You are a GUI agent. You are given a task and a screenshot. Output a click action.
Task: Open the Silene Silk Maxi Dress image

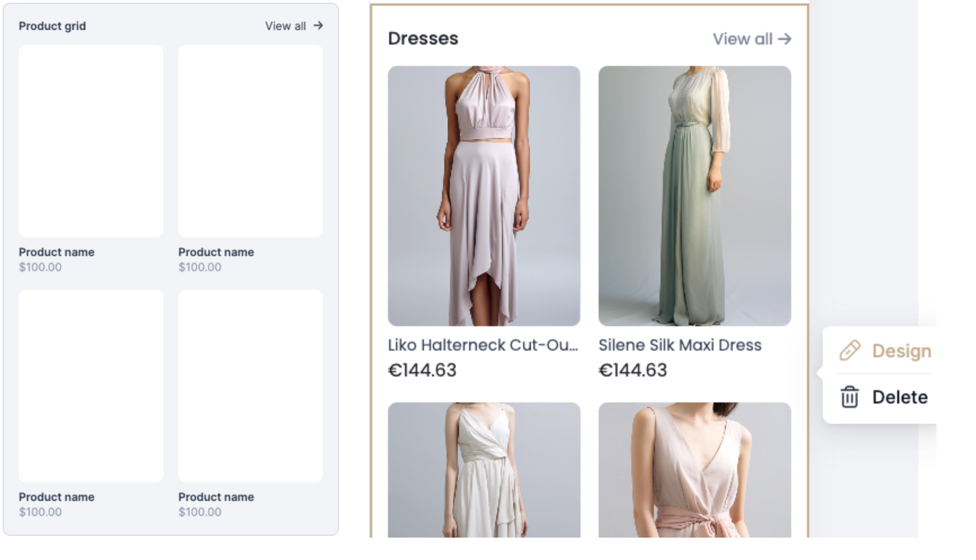coord(694,196)
